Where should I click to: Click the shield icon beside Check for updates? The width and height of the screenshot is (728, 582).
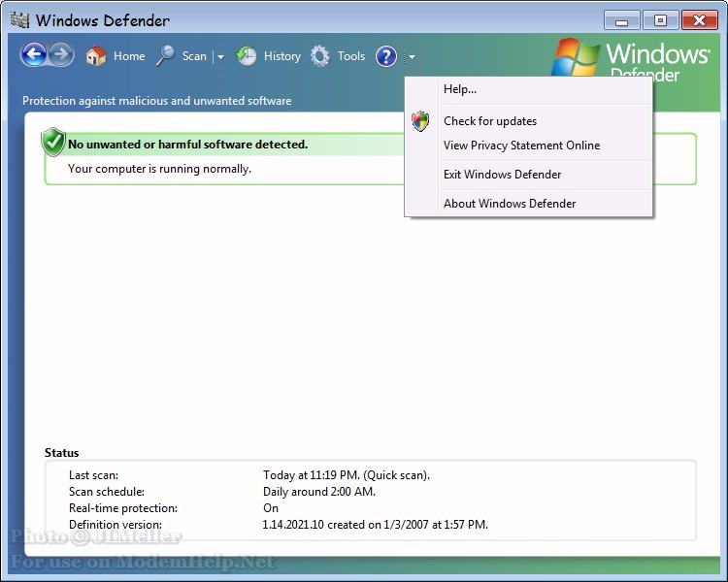(420, 121)
